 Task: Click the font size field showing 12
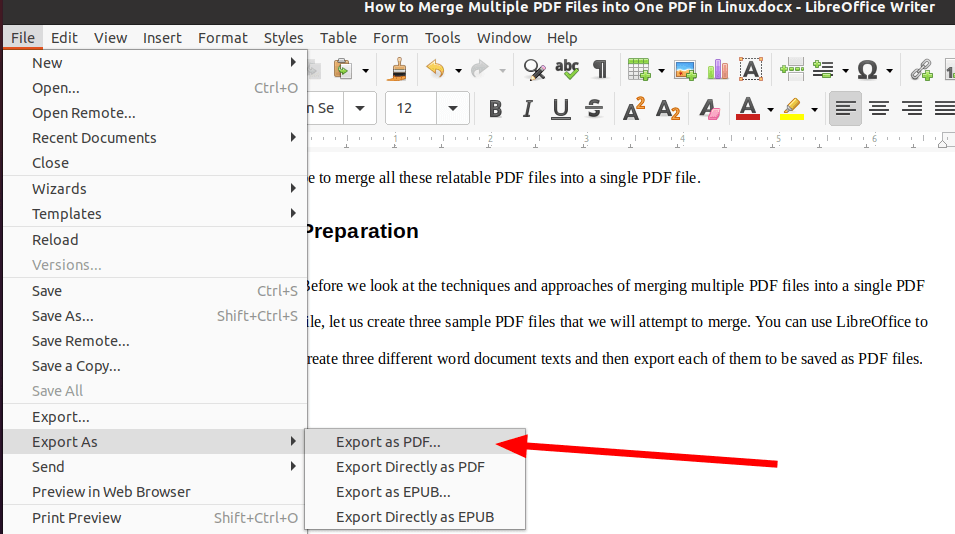click(x=411, y=108)
